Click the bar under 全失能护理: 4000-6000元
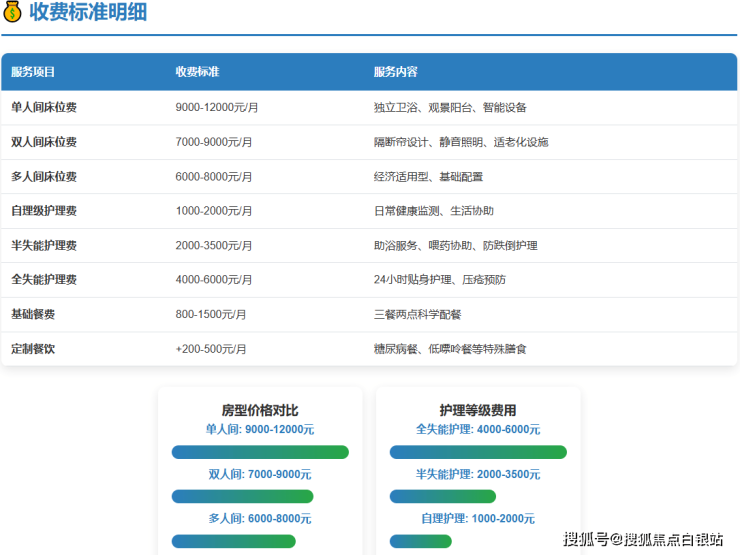740x555 pixels. tap(478, 452)
